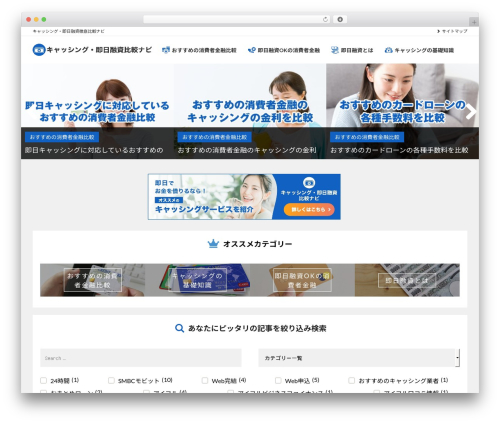The height and width of the screenshot is (423, 500).
Task: Click the 即日でお金を借りるなら banner image
Action: (x=244, y=197)
